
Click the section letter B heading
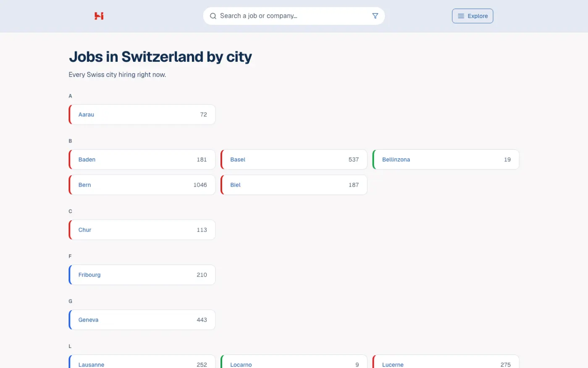tap(70, 141)
